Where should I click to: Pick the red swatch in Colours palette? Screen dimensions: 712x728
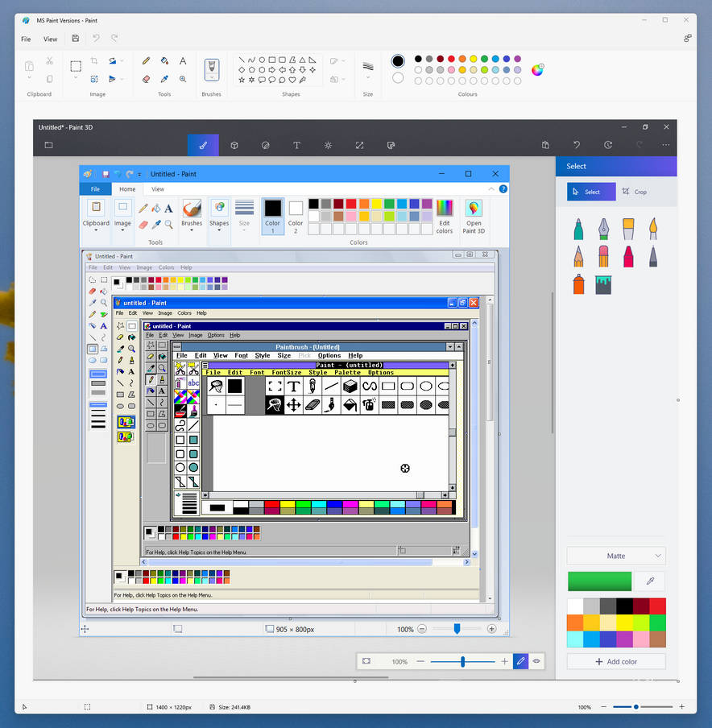pos(451,59)
